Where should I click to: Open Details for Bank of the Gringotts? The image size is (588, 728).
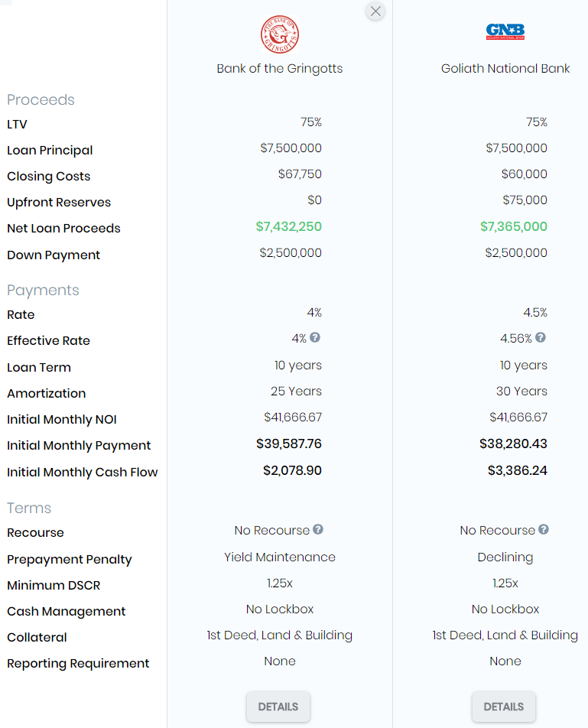(278, 707)
